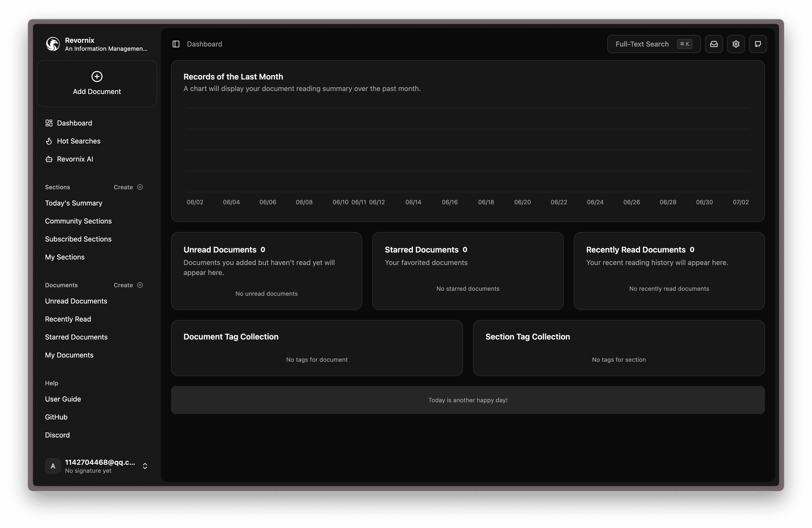Open the inbox notifications icon

coord(714,44)
